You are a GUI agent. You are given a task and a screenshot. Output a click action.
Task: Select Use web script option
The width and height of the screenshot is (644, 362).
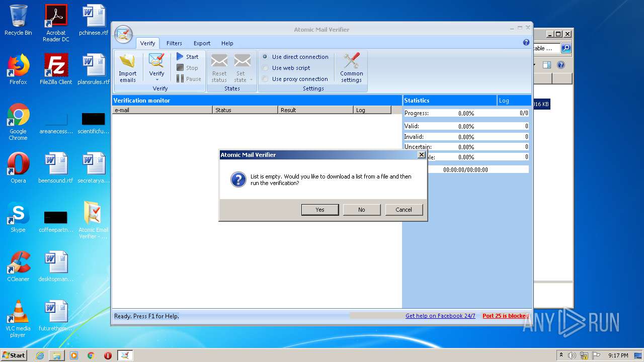(286, 68)
